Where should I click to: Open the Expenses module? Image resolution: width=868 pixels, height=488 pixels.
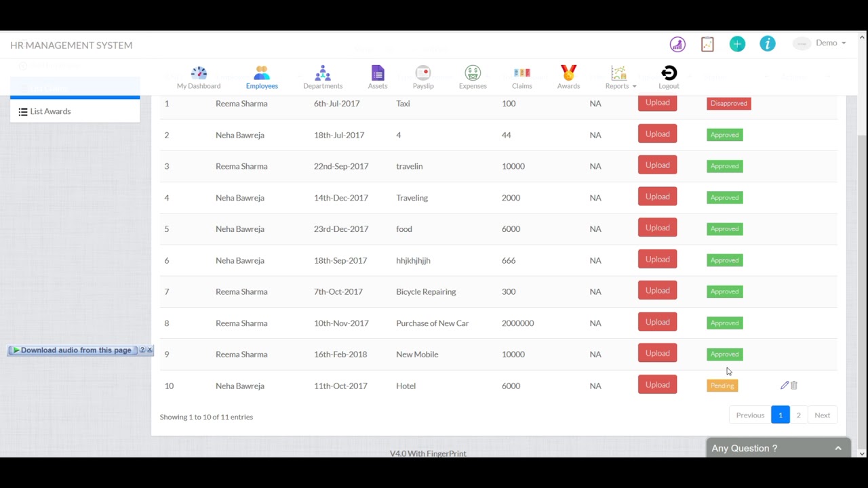point(473,77)
